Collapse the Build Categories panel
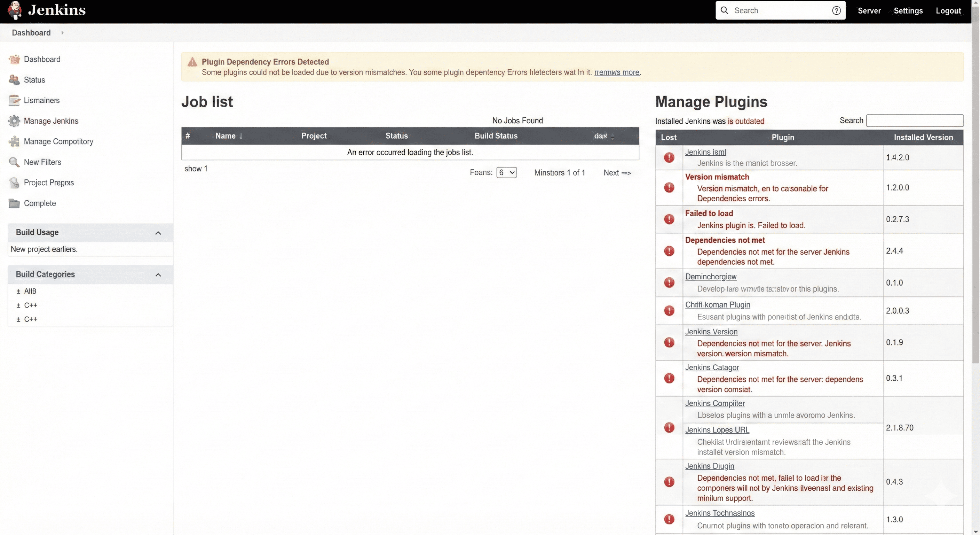980x535 pixels. (158, 274)
